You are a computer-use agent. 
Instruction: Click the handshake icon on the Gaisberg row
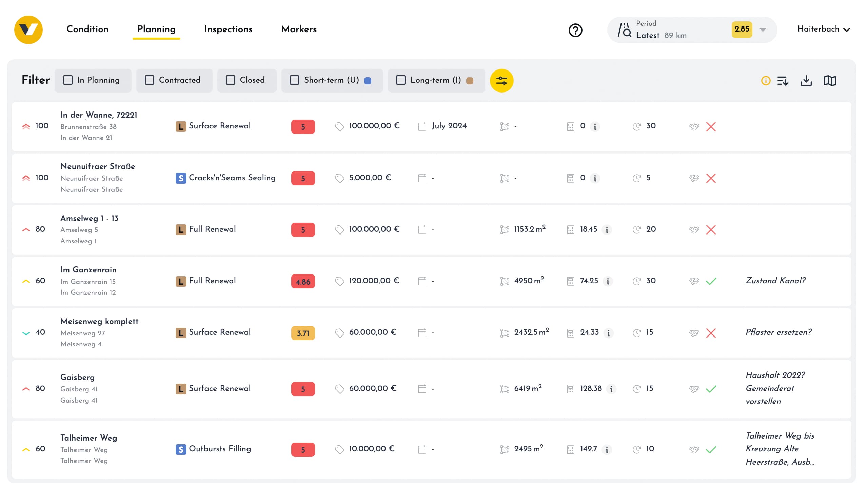(694, 389)
